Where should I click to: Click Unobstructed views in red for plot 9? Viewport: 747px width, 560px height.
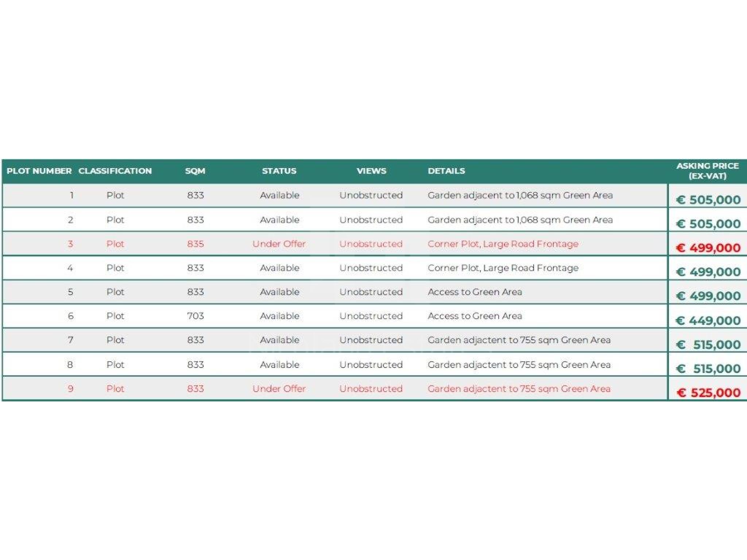[371, 389]
